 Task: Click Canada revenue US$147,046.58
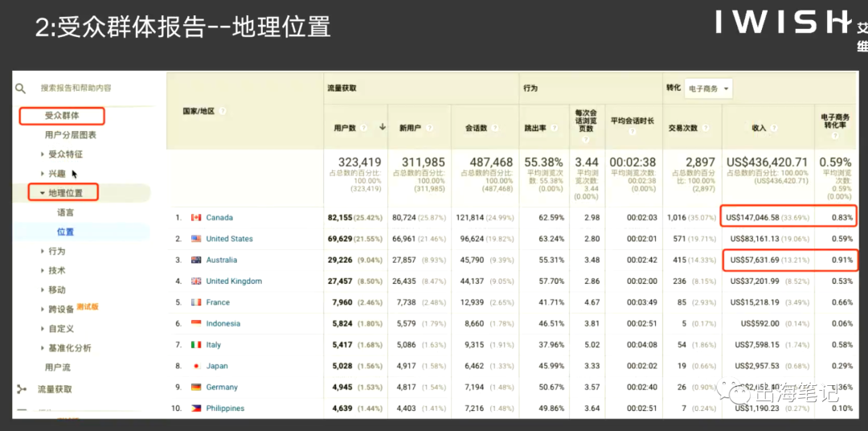pos(755,218)
